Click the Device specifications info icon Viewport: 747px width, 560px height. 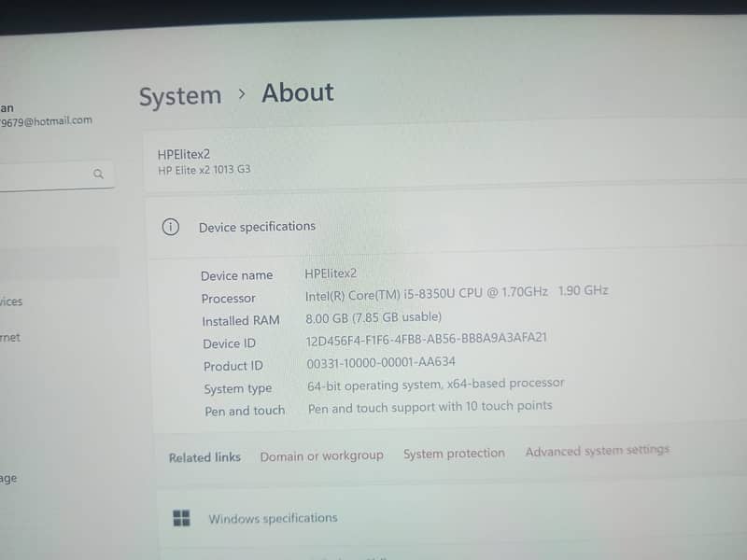[x=171, y=227]
